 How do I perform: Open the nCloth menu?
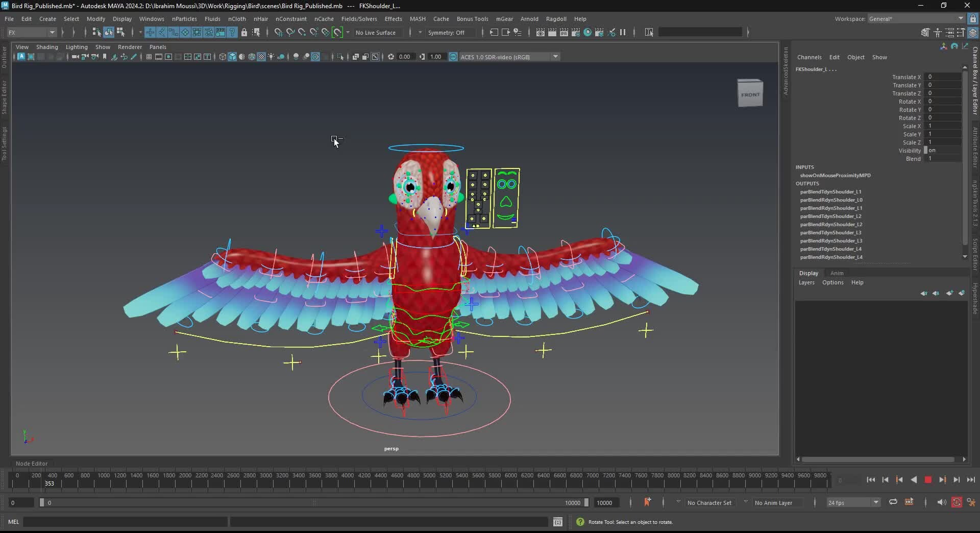coord(237,19)
